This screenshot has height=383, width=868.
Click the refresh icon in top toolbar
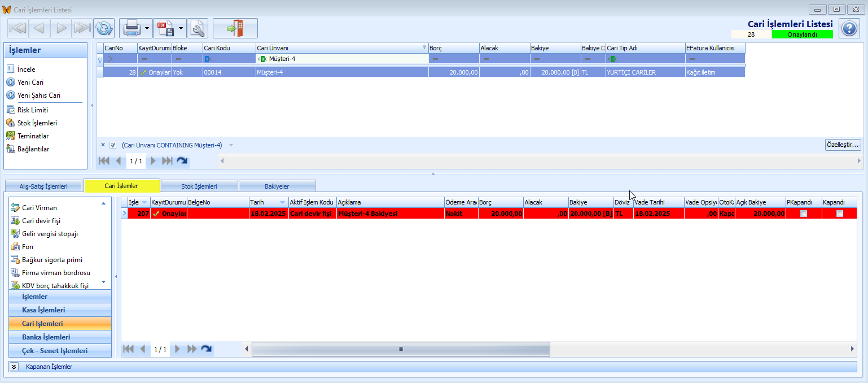tap(104, 28)
